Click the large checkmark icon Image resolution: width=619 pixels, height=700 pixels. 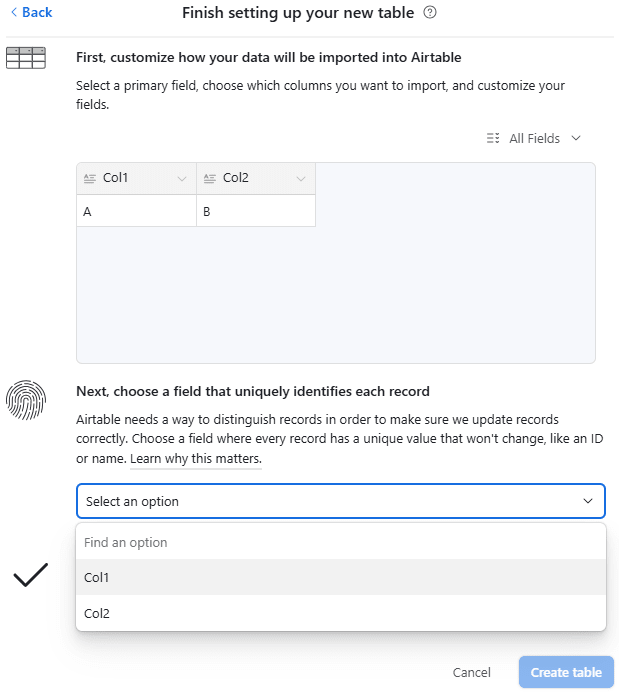pyautogui.click(x=30, y=575)
